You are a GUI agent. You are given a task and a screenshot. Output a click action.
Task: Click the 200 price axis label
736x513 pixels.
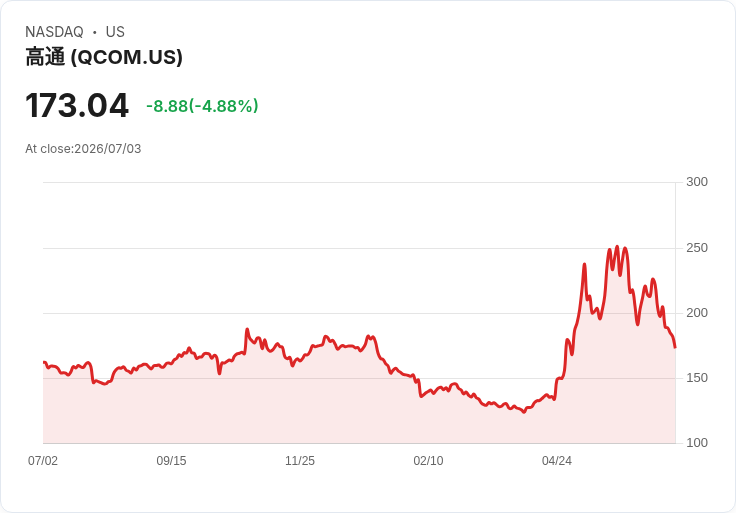click(x=697, y=313)
